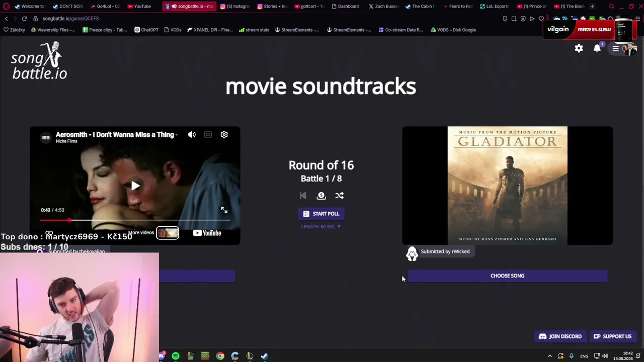The height and width of the screenshot is (362, 644).
Task: Join the Discord server
Action: tap(560, 336)
